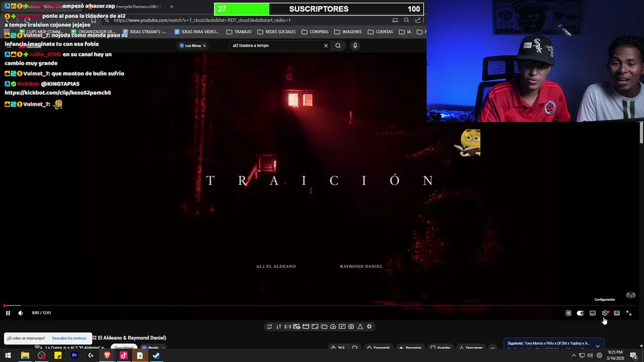Open the IA bookmarks folder
Viewport: 644px width, 362px height.
[406, 32]
